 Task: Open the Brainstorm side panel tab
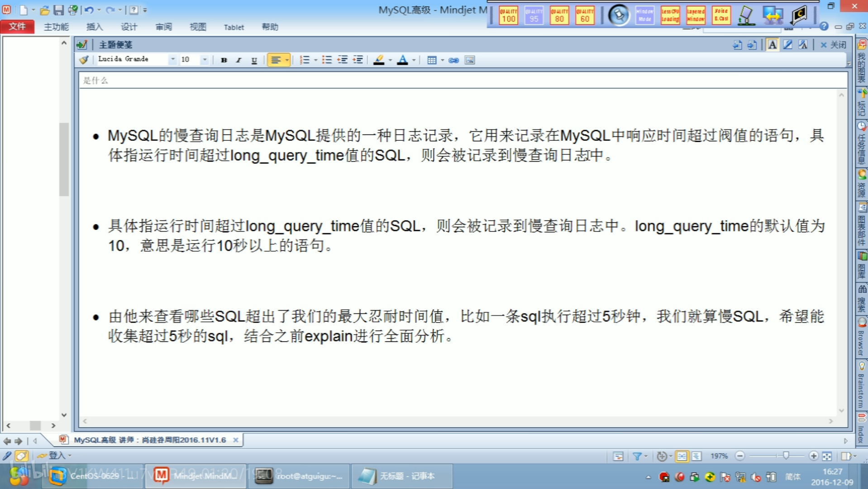click(x=861, y=384)
